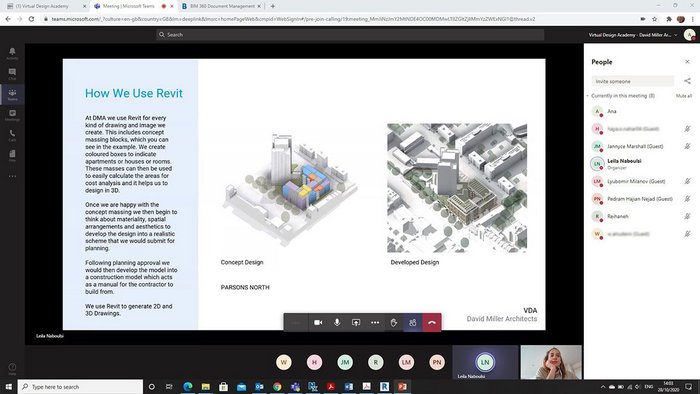700x394 pixels.
Task: Hide participants using the people icon
Action: 412,323
